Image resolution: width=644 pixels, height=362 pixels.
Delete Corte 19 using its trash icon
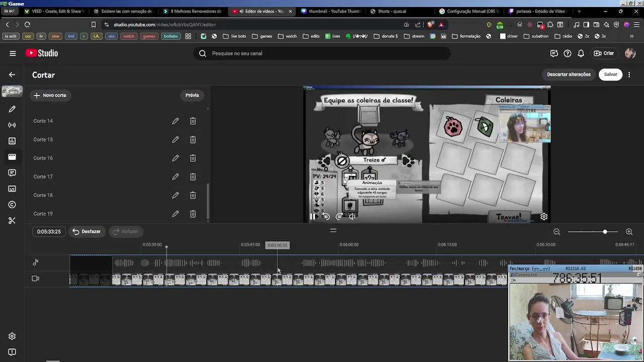point(193,214)
